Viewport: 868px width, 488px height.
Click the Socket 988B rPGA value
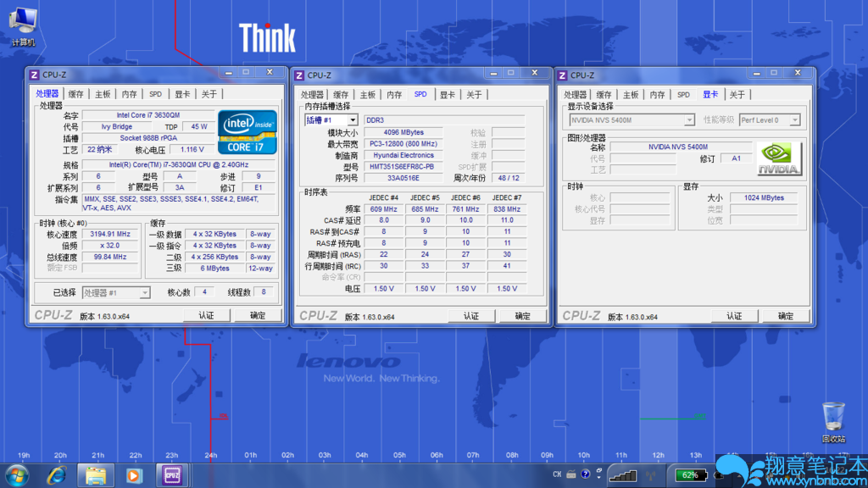tap(147, 138)
